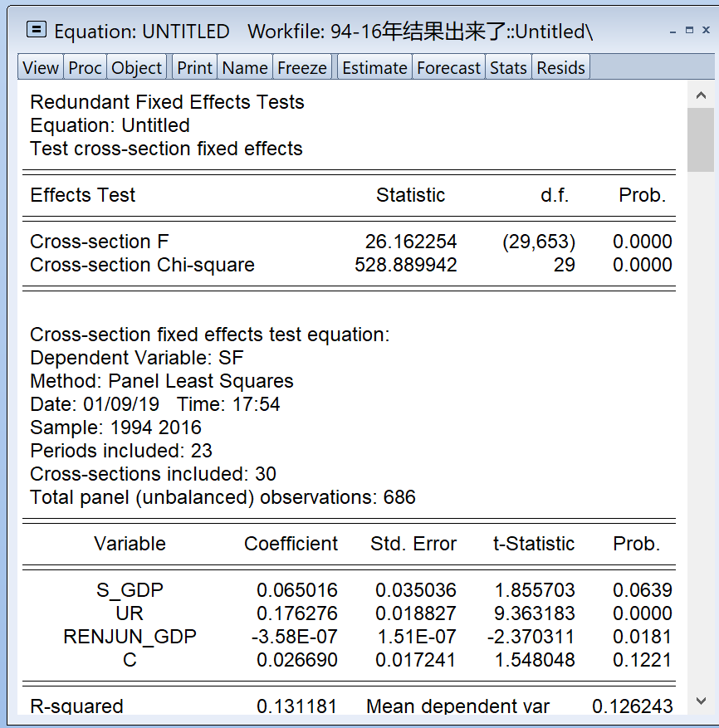
Task: Open the View menu button
Action: 41,68
